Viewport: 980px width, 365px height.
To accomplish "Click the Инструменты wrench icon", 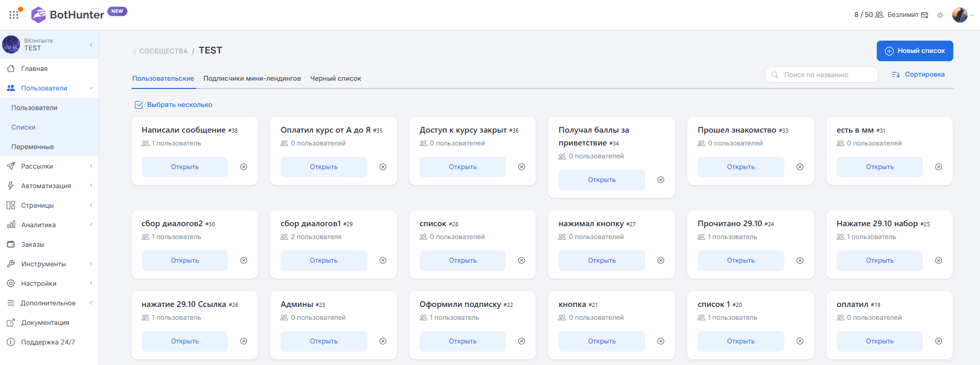I will click(x=11, y=264).
